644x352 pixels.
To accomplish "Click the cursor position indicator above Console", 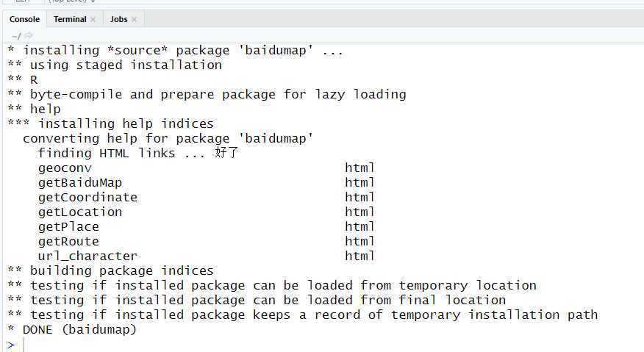I will tap(23, 1).
